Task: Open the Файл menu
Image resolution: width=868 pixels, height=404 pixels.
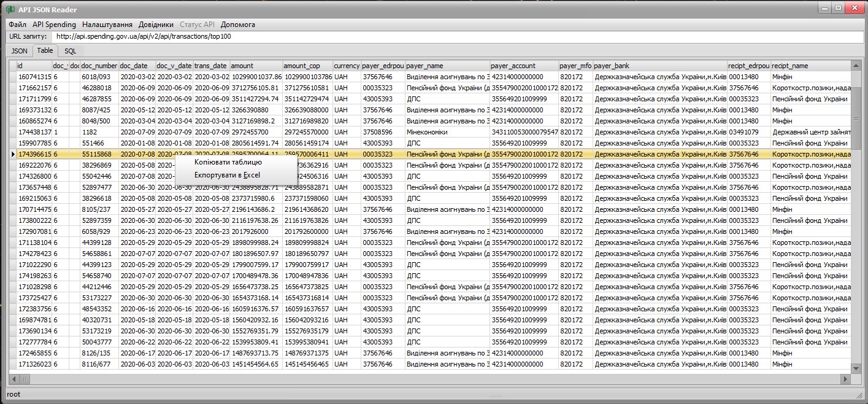Action: pyautogui.click(x=18, y=25)
